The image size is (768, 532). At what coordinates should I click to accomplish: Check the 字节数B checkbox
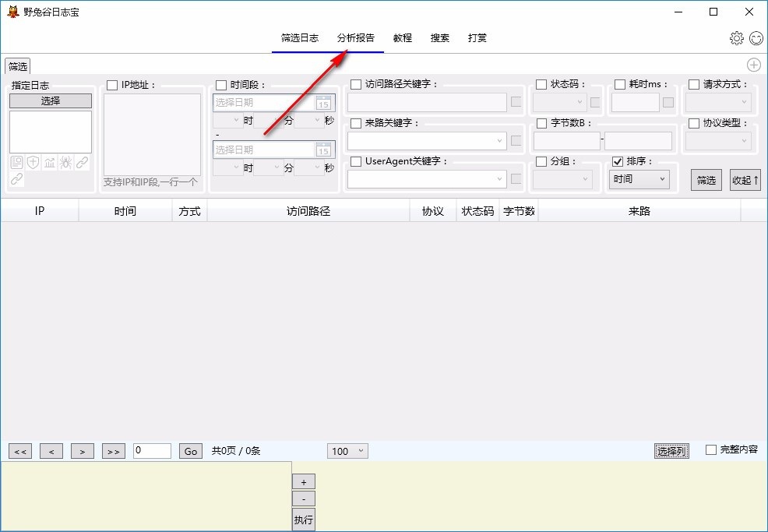click(x=541, y=123)
